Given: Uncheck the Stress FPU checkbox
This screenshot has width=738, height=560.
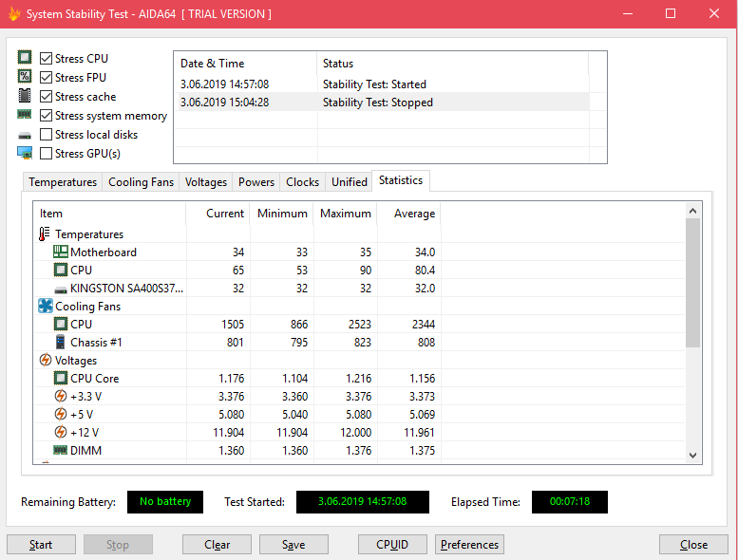Looking at the screenshot, I should pos(46,77).
